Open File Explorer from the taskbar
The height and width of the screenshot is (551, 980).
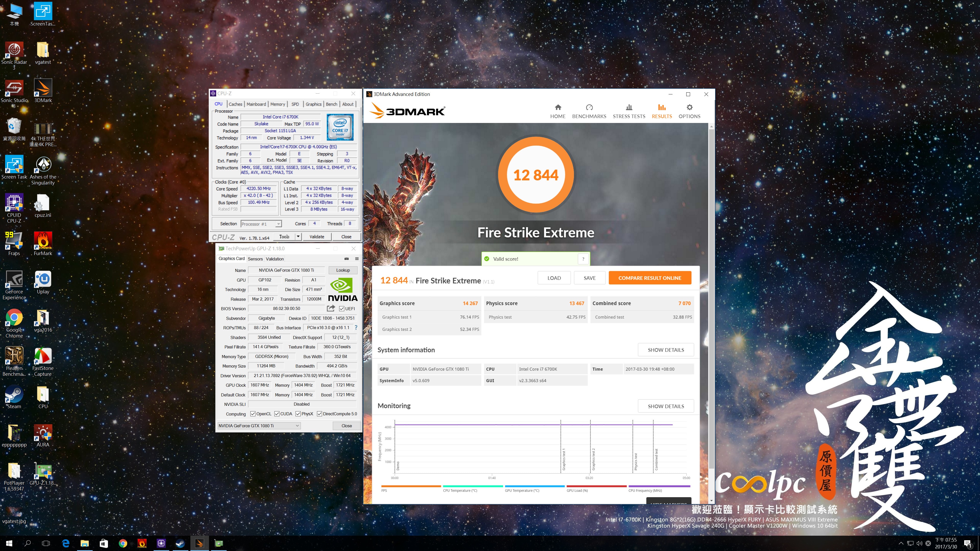[x=84, y=543]
